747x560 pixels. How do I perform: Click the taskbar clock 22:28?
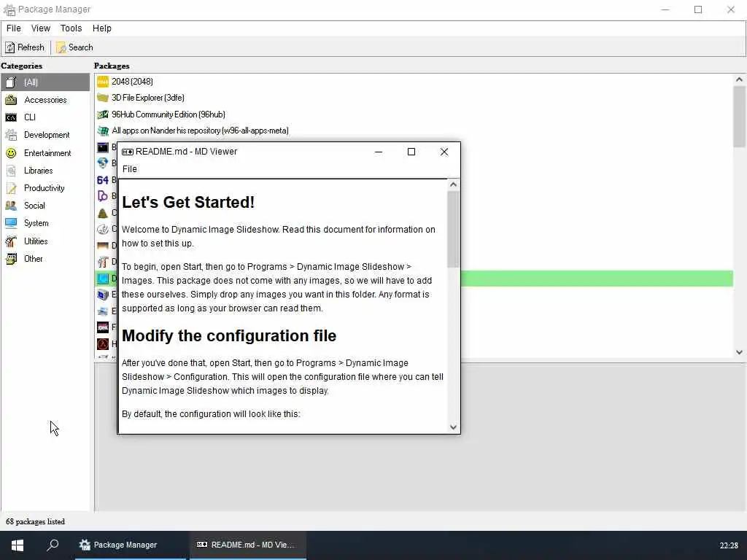(x=729, y=545)
